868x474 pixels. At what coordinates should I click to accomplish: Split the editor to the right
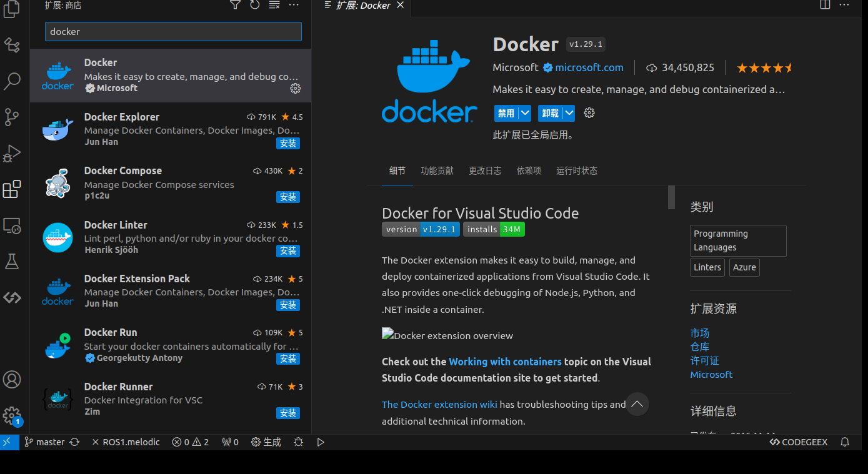[x=825, y=5]
